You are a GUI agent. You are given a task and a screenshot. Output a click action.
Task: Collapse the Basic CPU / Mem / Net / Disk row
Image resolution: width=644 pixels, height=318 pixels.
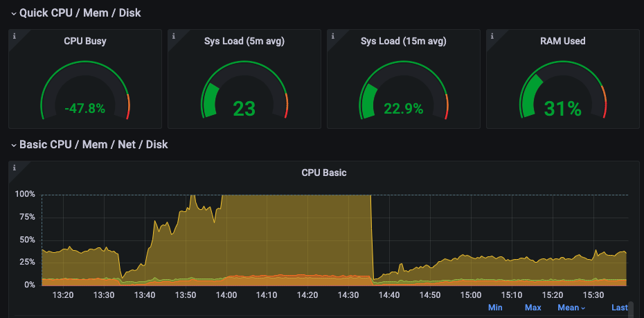[89, 145]
